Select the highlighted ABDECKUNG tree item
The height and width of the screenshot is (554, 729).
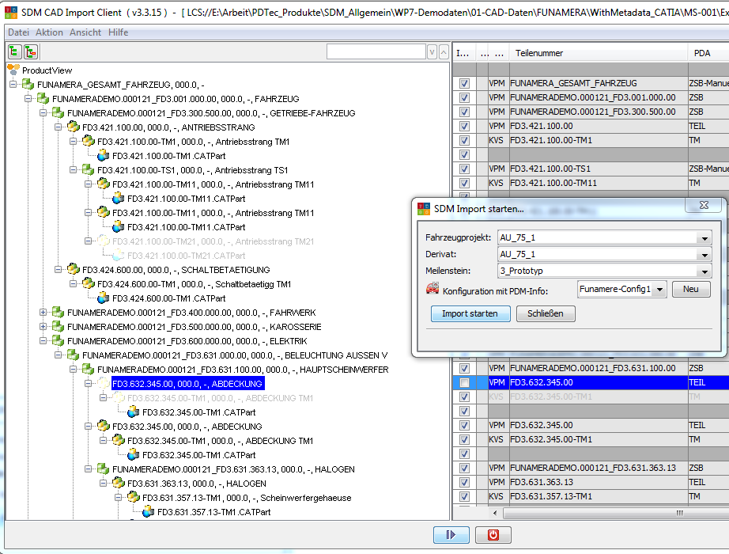pos(188,383)
